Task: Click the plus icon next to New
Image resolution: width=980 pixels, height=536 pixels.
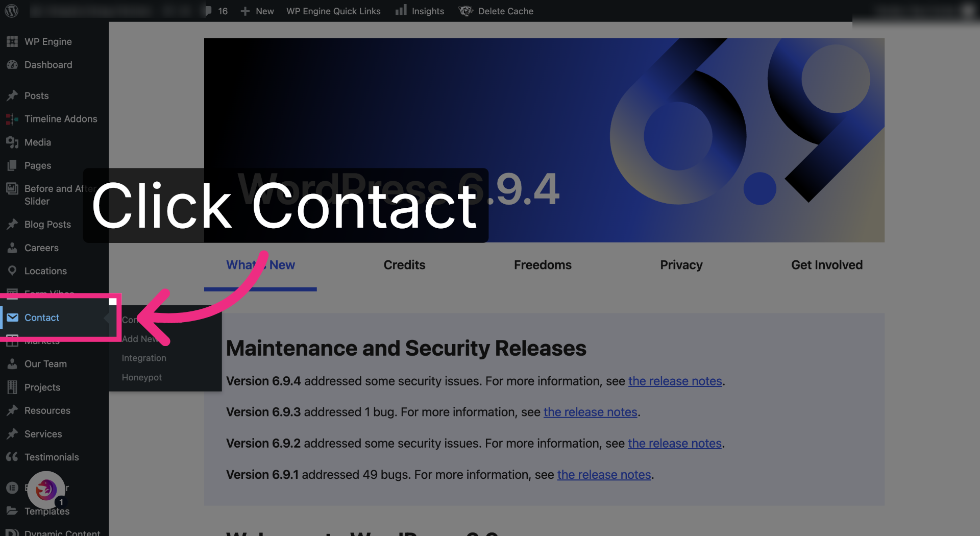Action: pyautogui.click(x=245, y=11)
